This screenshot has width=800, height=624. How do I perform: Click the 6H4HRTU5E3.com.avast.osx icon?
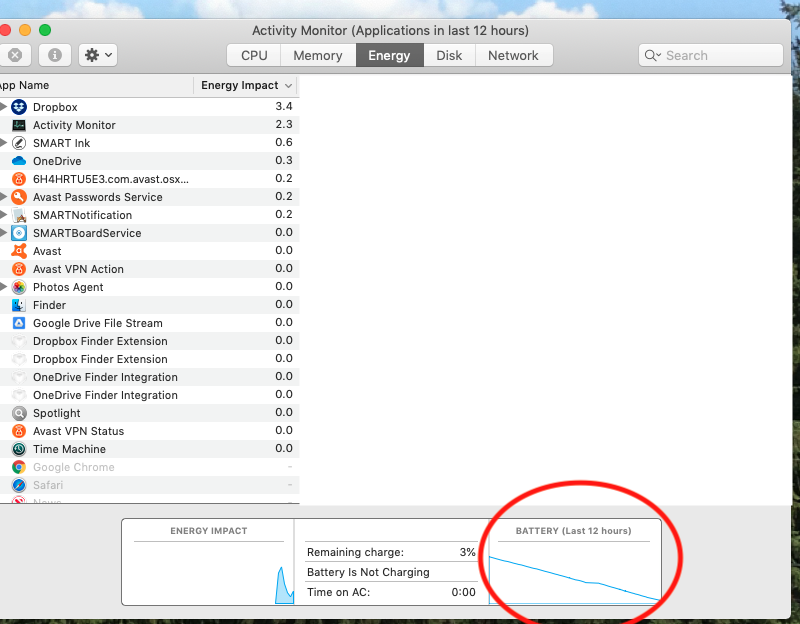coord(19,179)
